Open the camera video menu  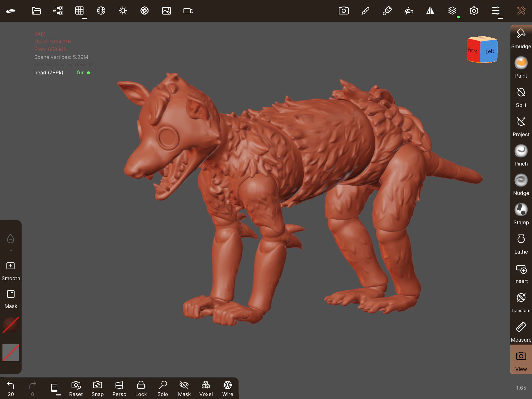[x=188, y=11]
